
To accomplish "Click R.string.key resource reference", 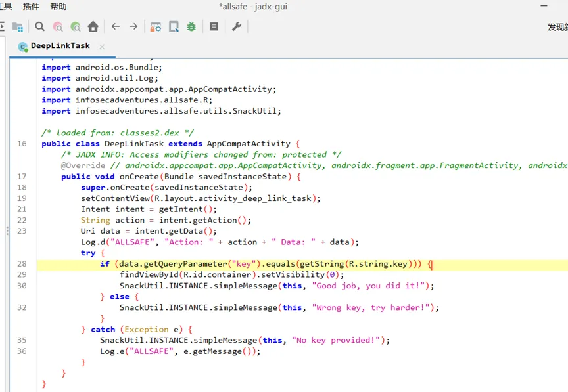I will [378, 264].
